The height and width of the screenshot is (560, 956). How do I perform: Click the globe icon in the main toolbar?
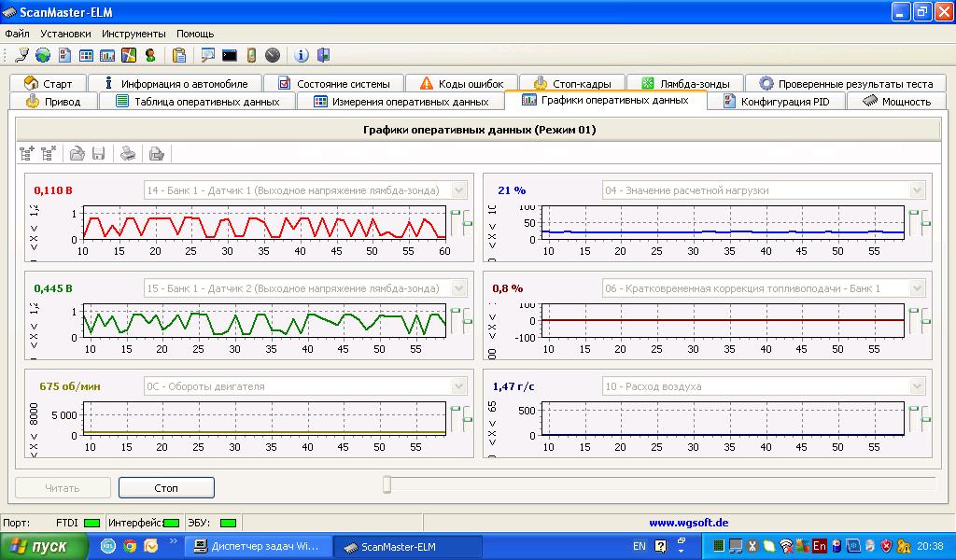43,55
